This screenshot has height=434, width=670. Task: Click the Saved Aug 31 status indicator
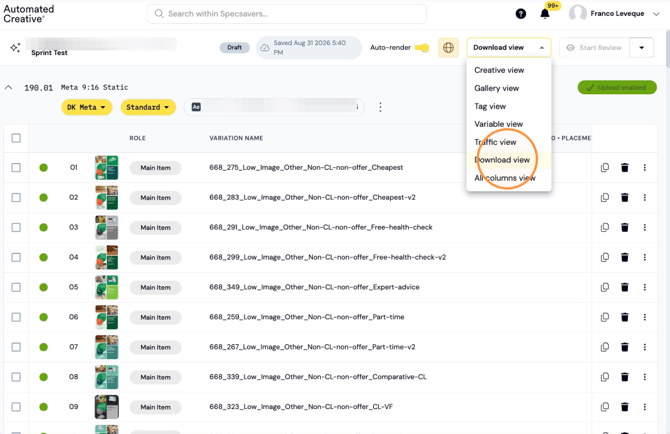pos(309,47)
